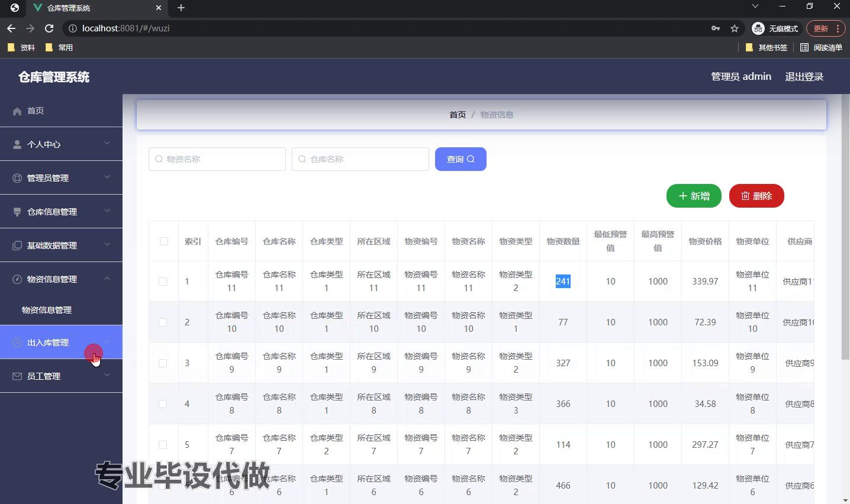The width and height of the screenshot is (850, 504).
Task: Click the compass icon beside 物资信息管理
Action: pyautogui.click(x=17, y=279)
